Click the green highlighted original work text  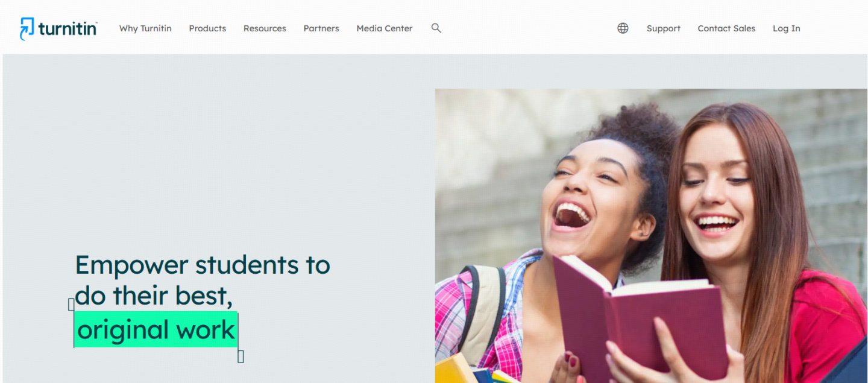(x=156, y=329)
